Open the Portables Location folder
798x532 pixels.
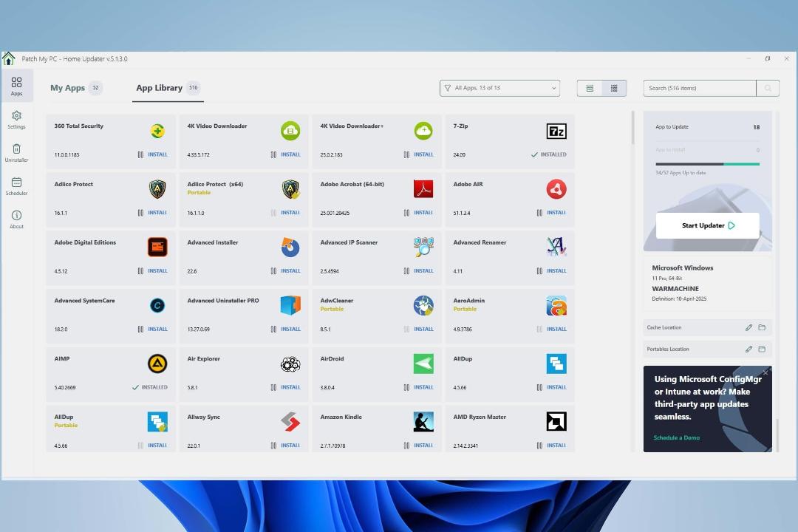pos(762,349)
